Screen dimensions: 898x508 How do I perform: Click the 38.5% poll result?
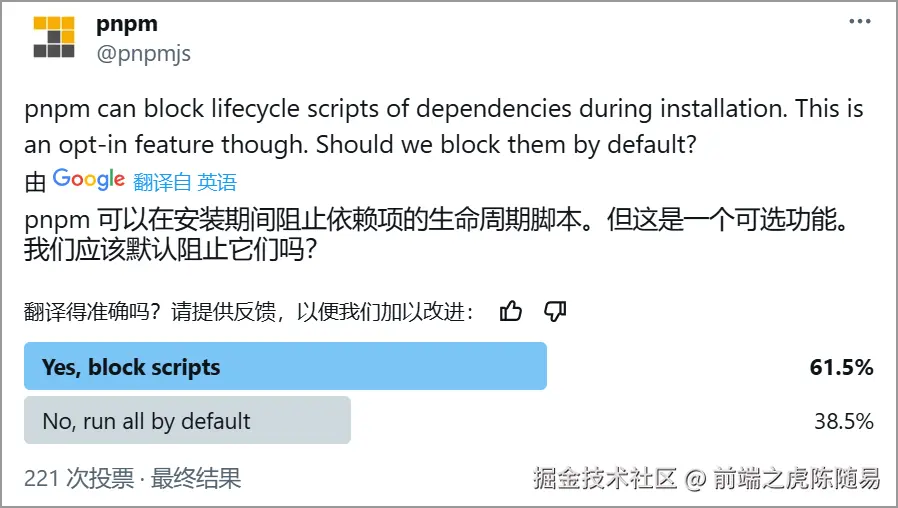tap(843, 421)
